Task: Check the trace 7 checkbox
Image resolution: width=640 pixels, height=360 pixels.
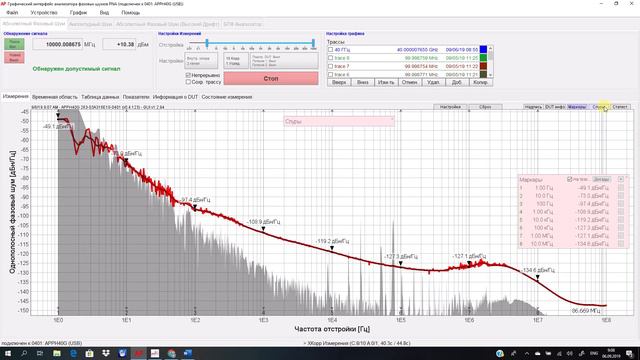Action: pos(331,66)
